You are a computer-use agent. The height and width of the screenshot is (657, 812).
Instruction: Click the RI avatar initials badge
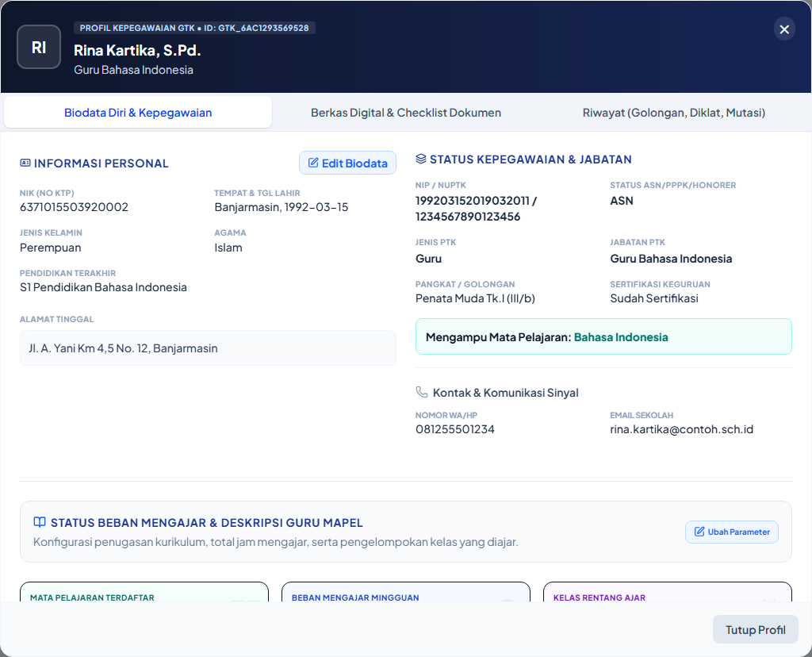(x=39, y=47)
